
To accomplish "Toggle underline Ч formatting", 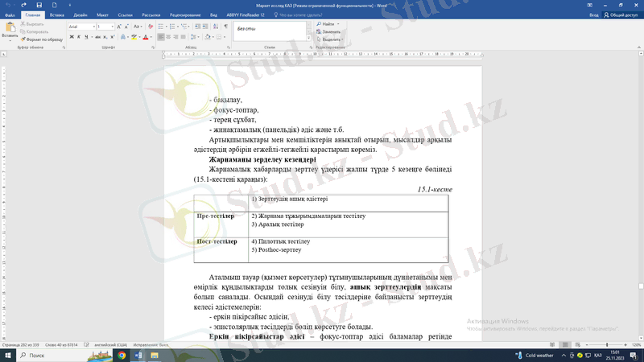I will 86,37.
